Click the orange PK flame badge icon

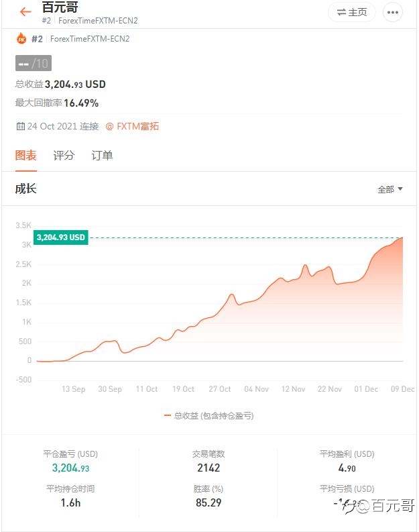pyautogui.click(x=21, y=39)
